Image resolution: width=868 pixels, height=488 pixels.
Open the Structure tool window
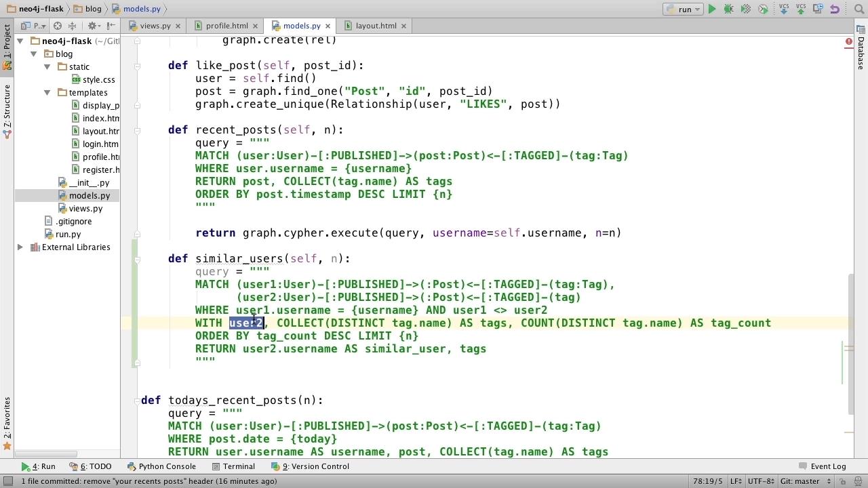click(7, 112)
